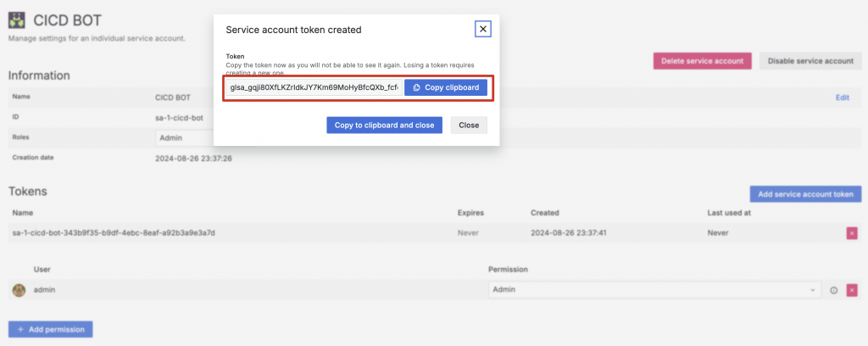Viewport: 868px width, 346px height.
Task: Click Disable service account button
Action: point(810,61)
